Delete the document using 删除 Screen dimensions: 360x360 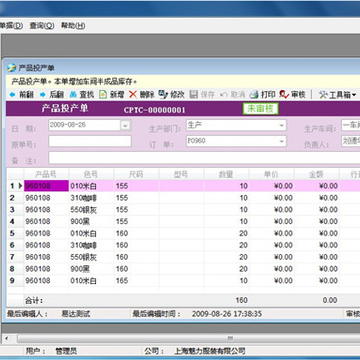142,95
